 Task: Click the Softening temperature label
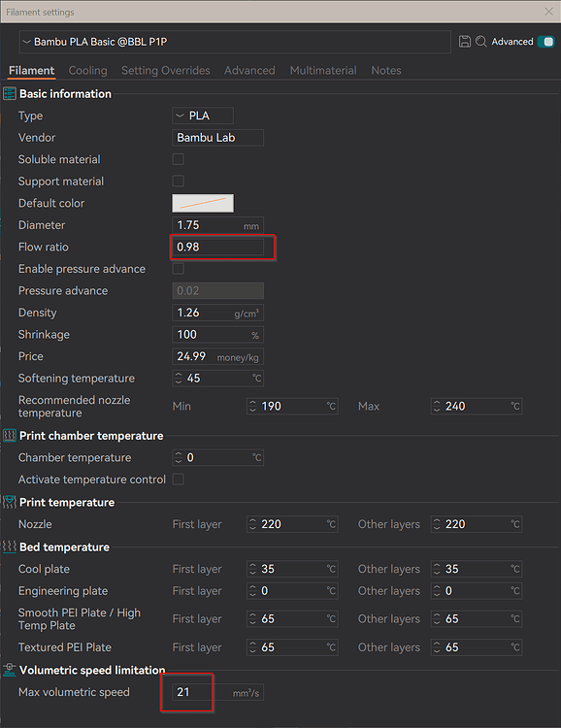click(76, 379)
